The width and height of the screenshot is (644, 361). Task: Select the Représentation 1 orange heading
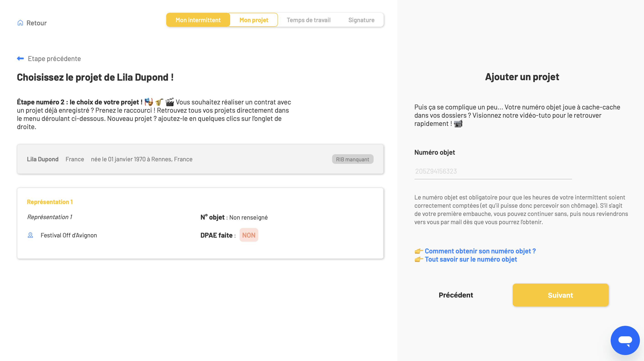50,202
